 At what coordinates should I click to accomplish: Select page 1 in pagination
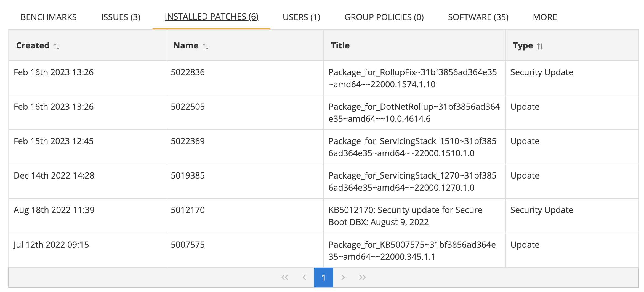(324, 277)
